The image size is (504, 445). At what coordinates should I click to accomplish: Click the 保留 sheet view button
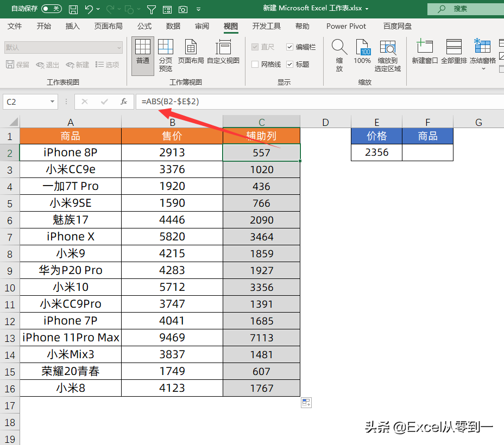point(18,65)
